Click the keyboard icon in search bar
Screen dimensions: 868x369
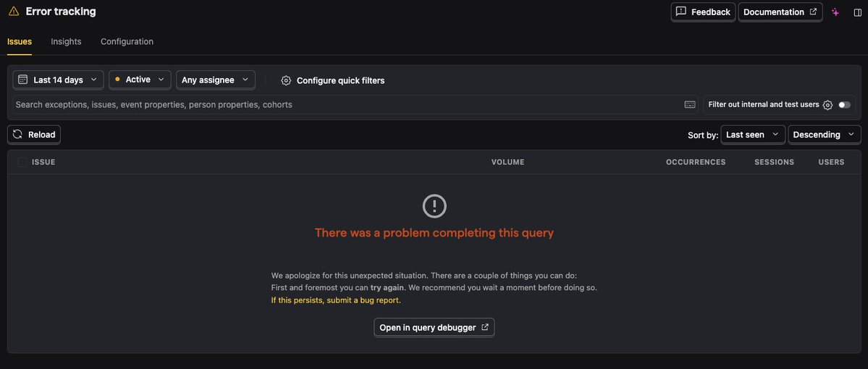click(x=690, y=105)
